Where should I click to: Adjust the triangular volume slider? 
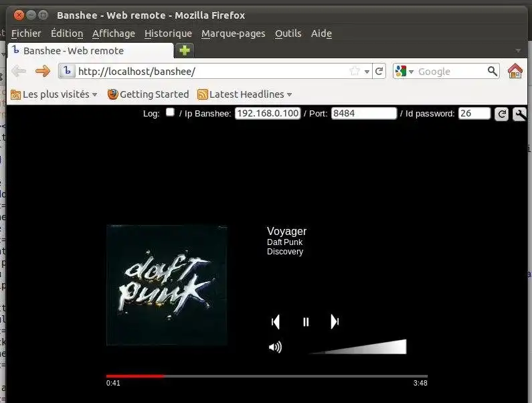tap(358, 347)
